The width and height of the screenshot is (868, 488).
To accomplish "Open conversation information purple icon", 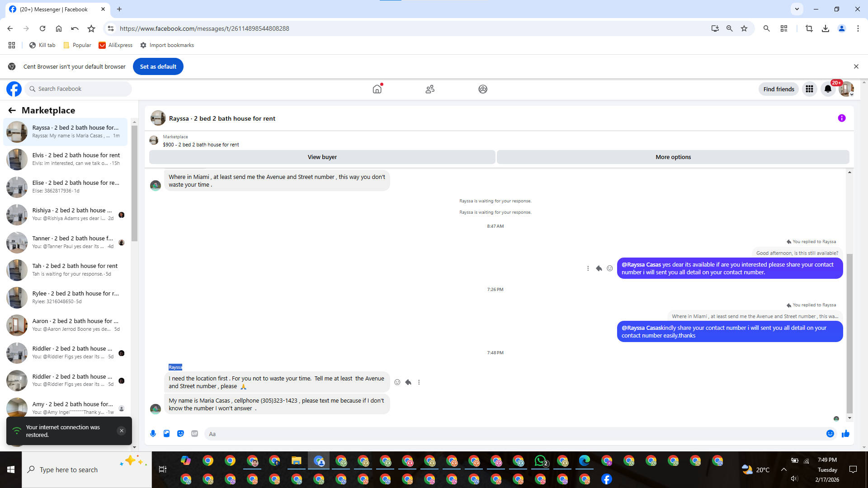I will coord(841,118).
